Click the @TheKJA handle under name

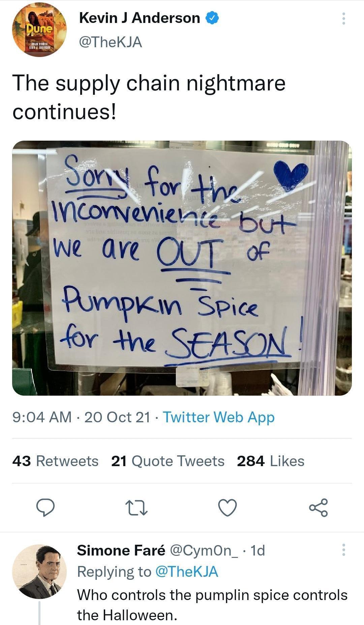(x=111, y=42)
